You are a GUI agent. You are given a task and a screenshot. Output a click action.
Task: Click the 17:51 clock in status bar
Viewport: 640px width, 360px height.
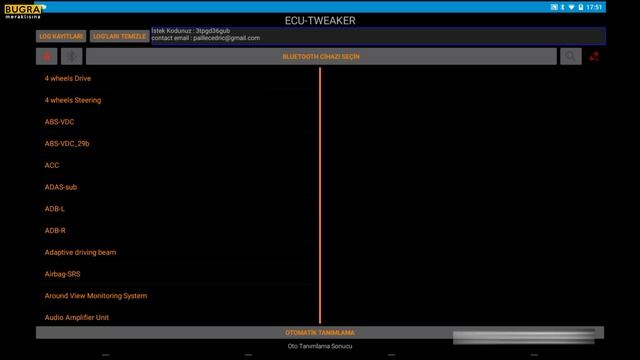click(594, 7)
